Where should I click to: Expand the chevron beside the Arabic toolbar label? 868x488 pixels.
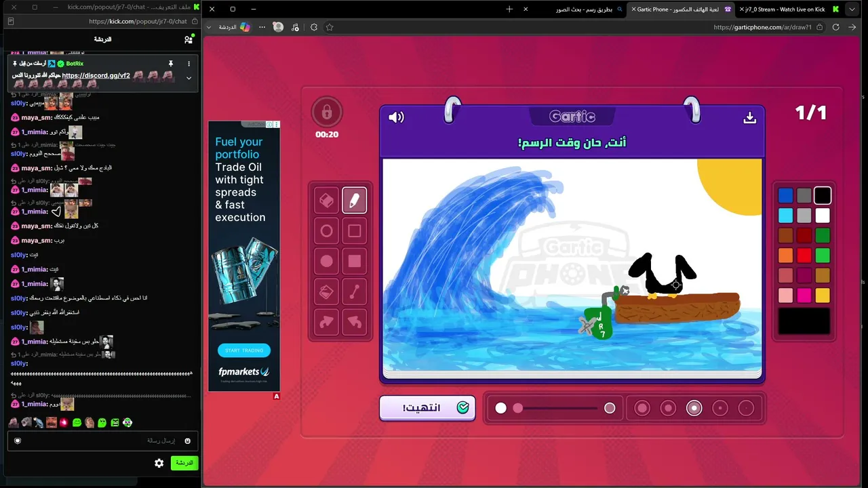click(x=208, y=27)
